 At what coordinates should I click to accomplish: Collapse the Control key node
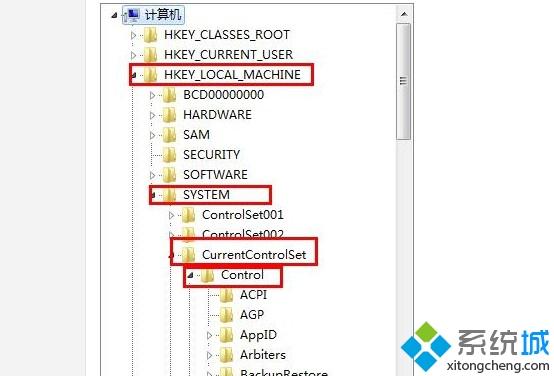(x=190, y=275)
